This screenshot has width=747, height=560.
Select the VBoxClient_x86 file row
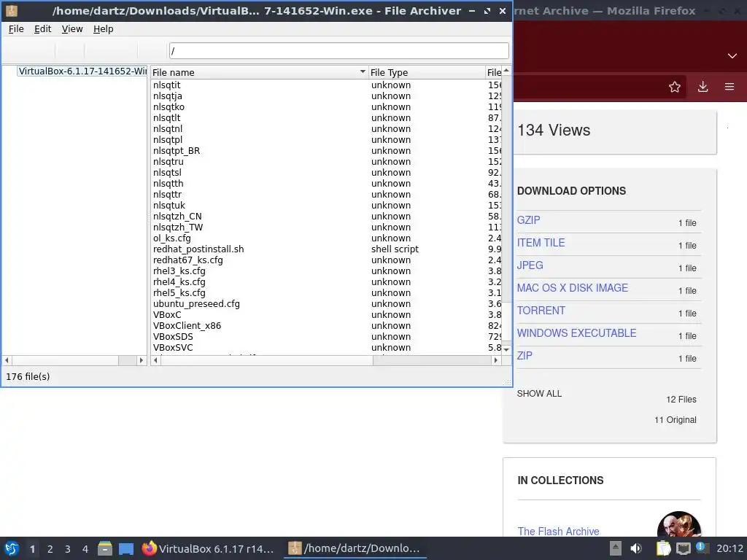pyautogui.click(x=326, y=326)
